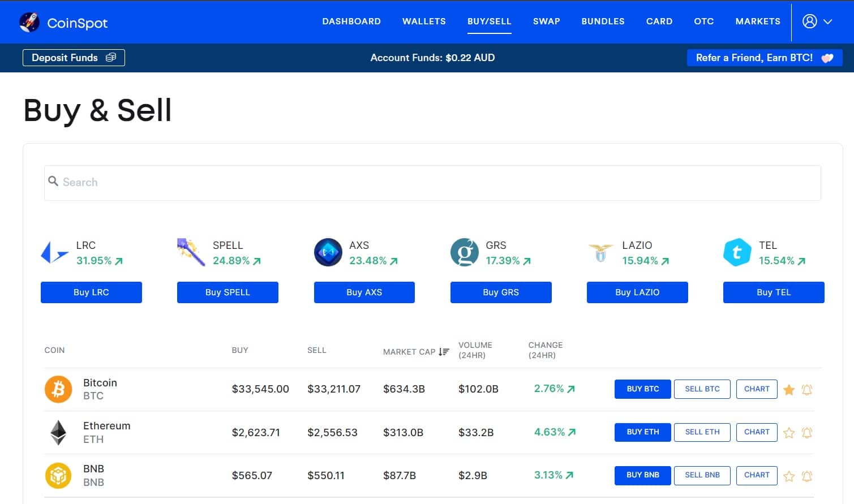Click the Bitcoin orange logo
The width and height of the screenshot is (854, 504).
click(x=58, y=389)
